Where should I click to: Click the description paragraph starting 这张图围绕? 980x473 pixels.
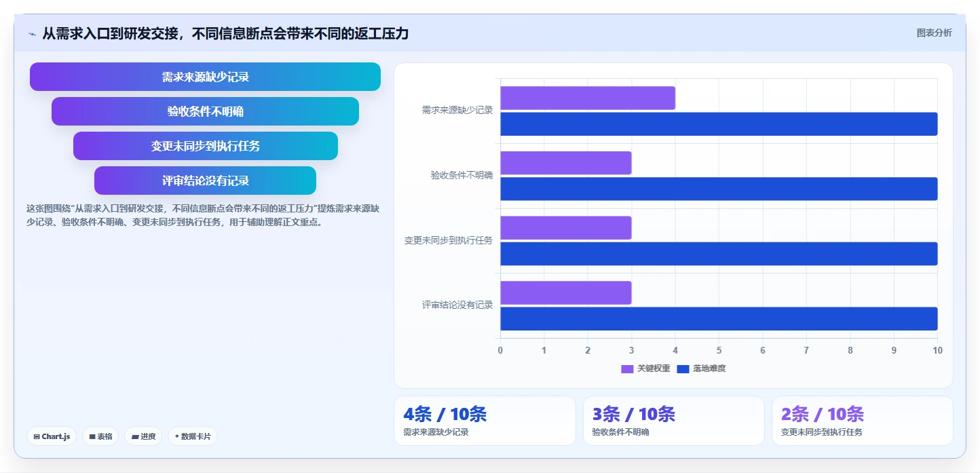click(202, 215)
